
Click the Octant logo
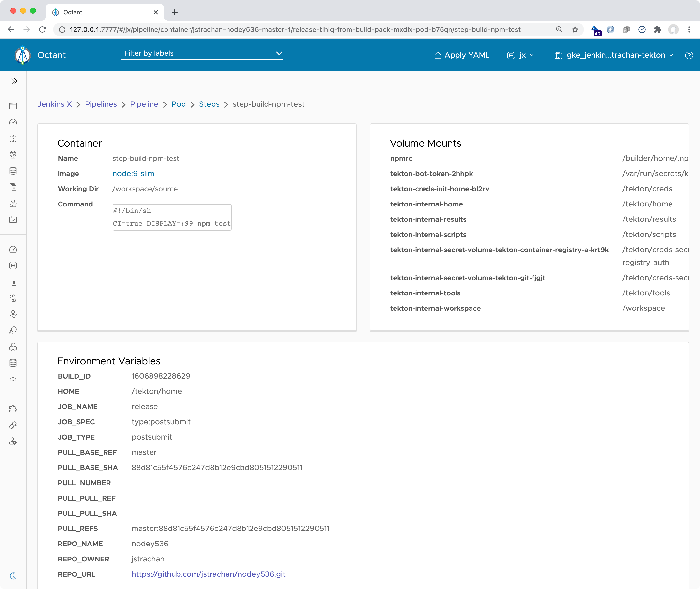point(23,55)
